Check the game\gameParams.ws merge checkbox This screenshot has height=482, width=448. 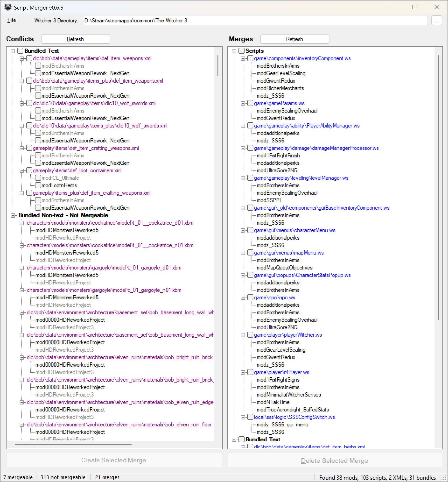(x=250, y=103)
